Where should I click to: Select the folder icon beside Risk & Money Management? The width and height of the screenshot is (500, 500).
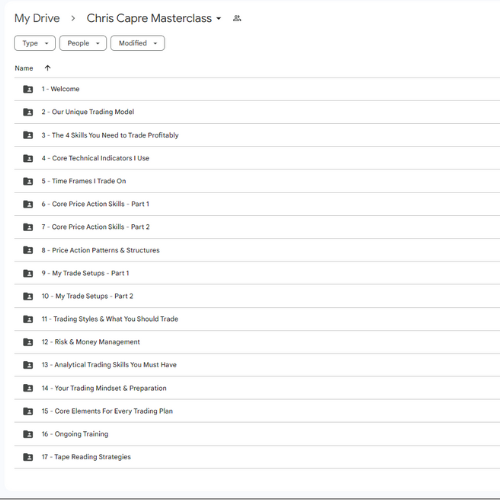click(28, 342)
